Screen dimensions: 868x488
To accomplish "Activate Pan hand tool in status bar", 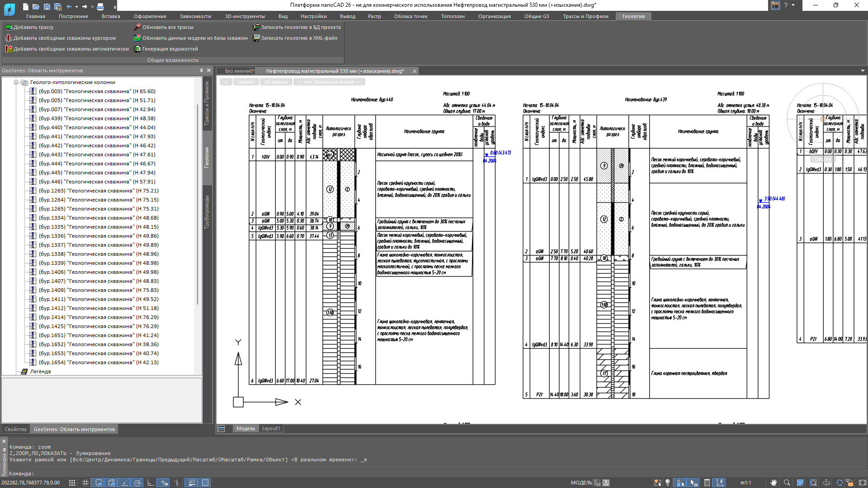I will tap(774, 483).
